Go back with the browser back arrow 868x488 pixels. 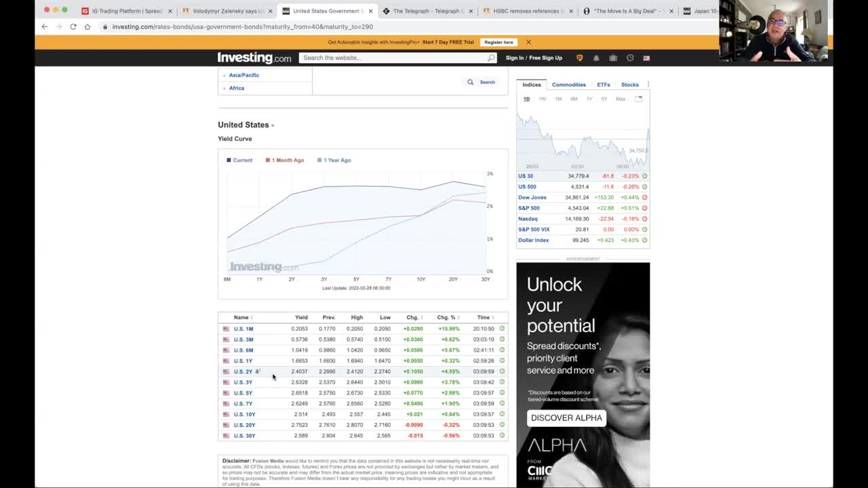click(x=44, y=26)
